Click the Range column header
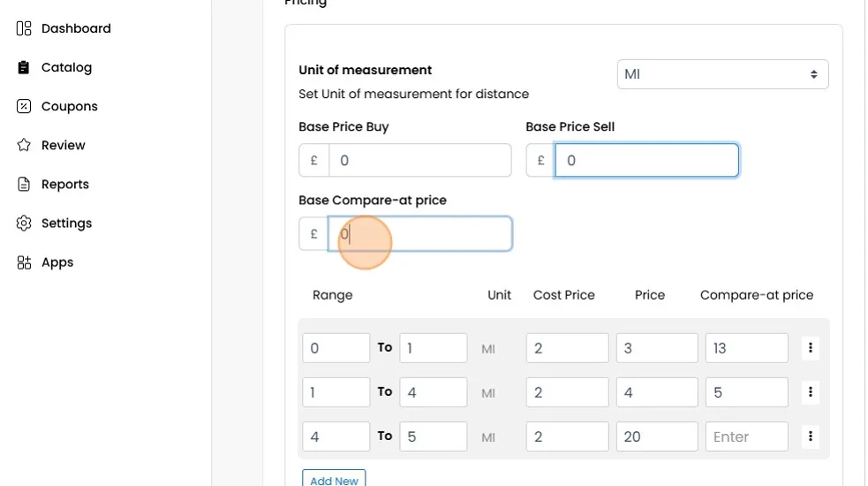The height and width of the screenshot is (486, 868). click(x=332, y=295)
